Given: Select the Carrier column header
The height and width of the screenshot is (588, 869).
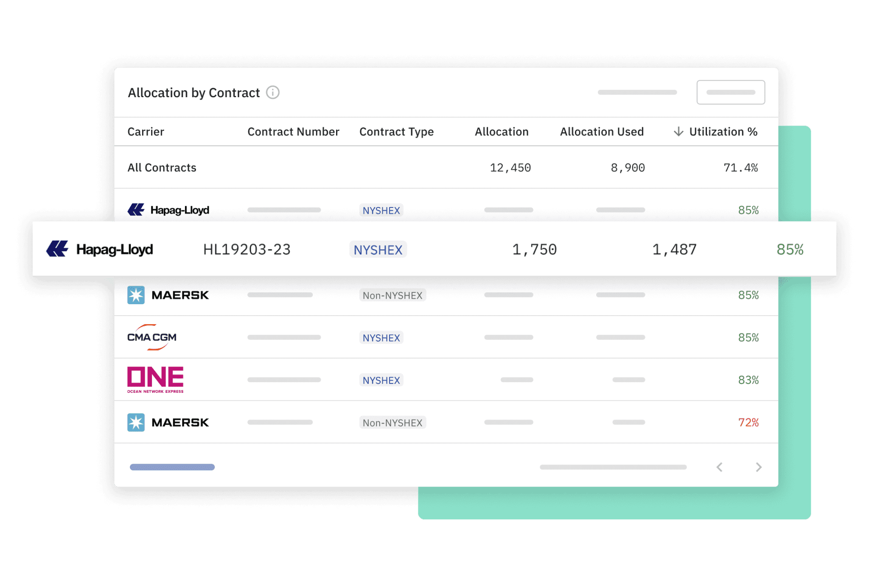Looking at the screenshot, I should click(146, 132).
